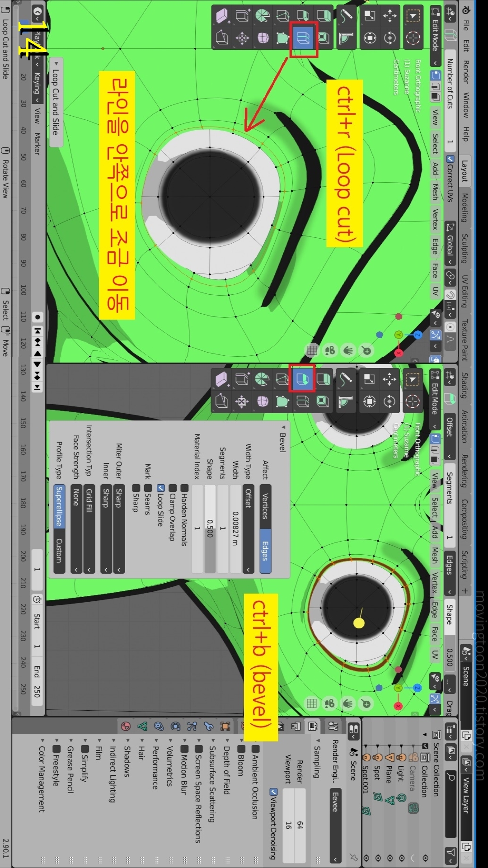Open the Edit Mode dropdown in Loop Cut viewport
Screen dimensions: 488x868
435,36
